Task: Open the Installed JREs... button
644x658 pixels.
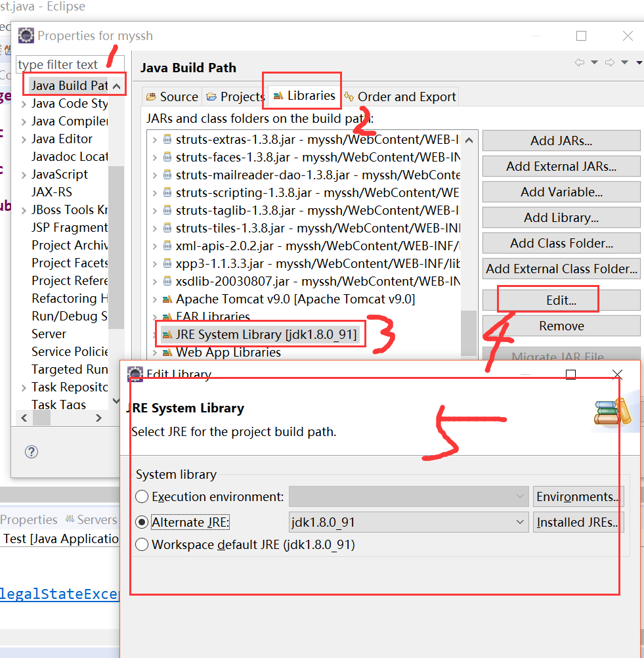Action: (x=578, y=523)
